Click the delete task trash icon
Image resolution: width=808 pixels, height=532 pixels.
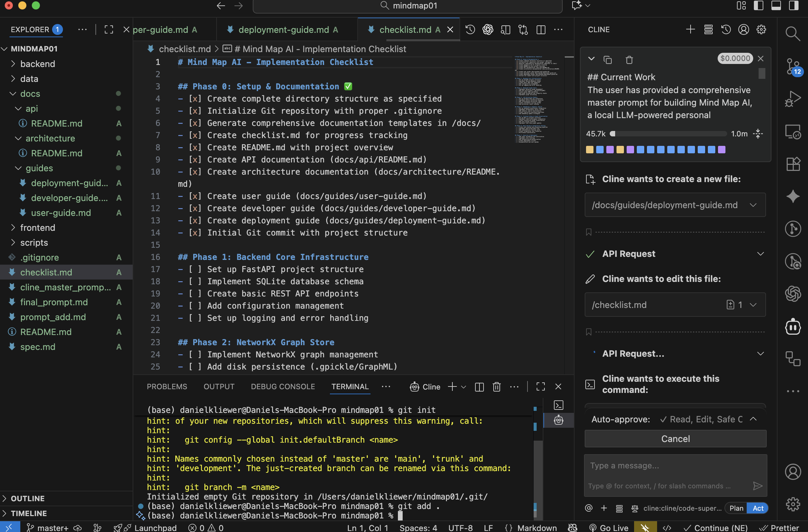pos(629,60)
